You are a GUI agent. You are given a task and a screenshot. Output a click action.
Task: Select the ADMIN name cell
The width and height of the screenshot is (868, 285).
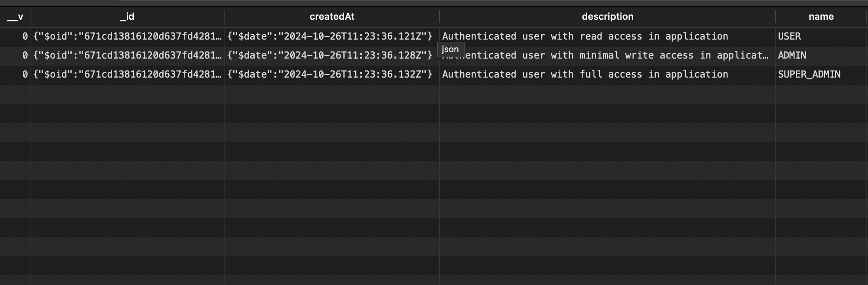pos(821,55)
